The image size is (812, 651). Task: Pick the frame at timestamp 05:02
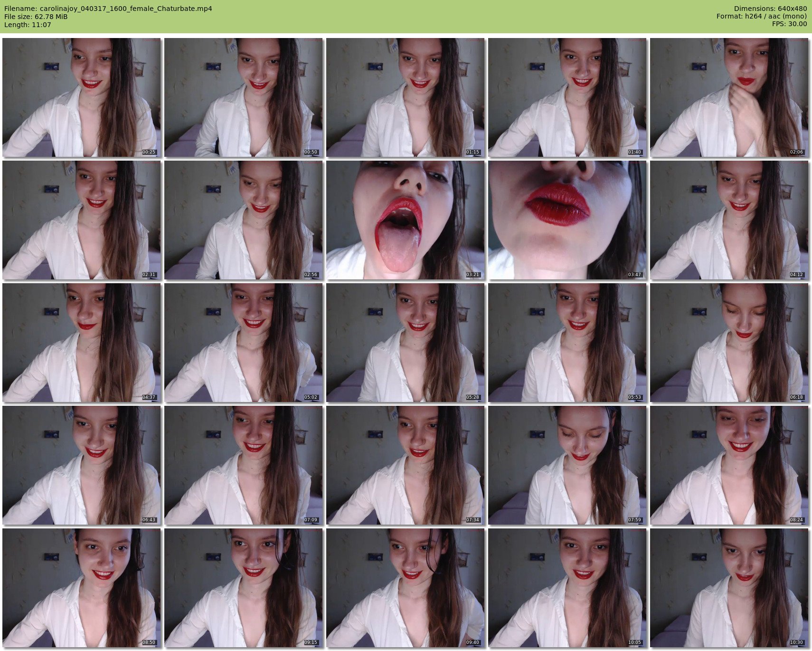pyautogui.click(x=244, y=343)
